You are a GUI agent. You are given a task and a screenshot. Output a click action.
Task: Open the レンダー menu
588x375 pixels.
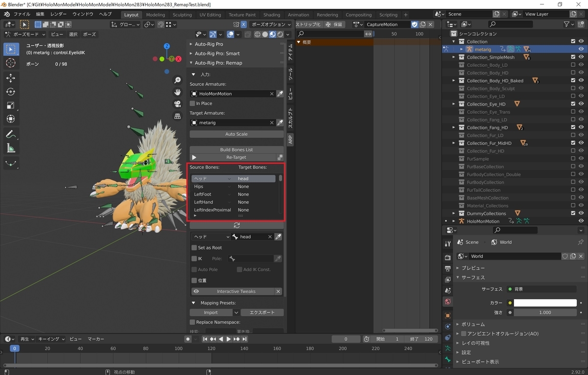58,14
